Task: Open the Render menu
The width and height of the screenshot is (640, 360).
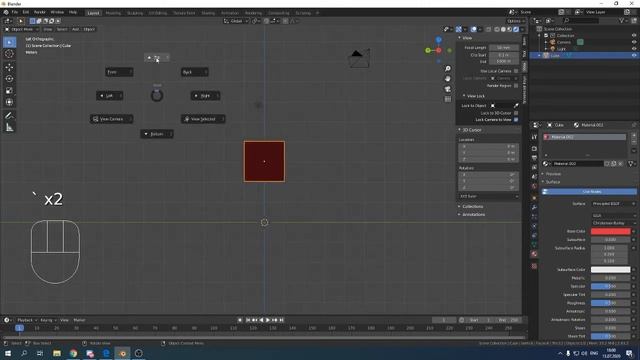Action: point(40,12)
